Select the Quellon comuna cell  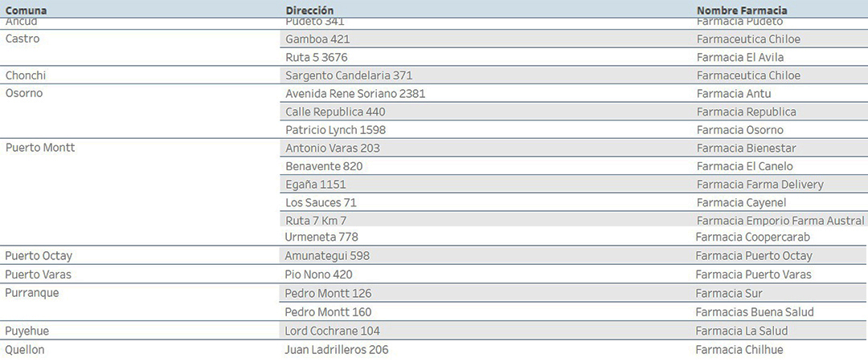pyautogui.click(x=25, y=350)
